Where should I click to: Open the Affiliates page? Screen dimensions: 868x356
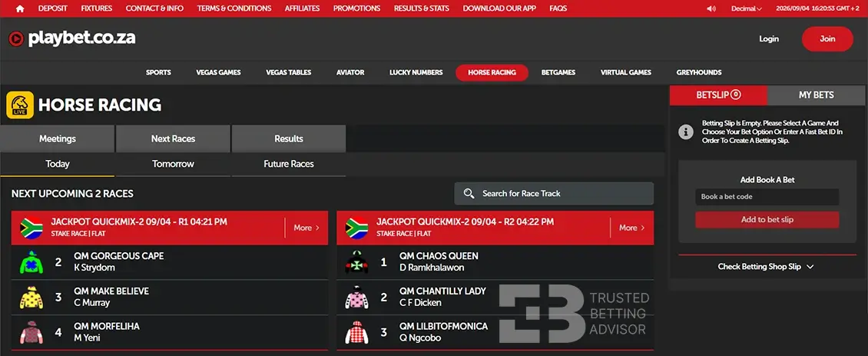coord(302,8)
